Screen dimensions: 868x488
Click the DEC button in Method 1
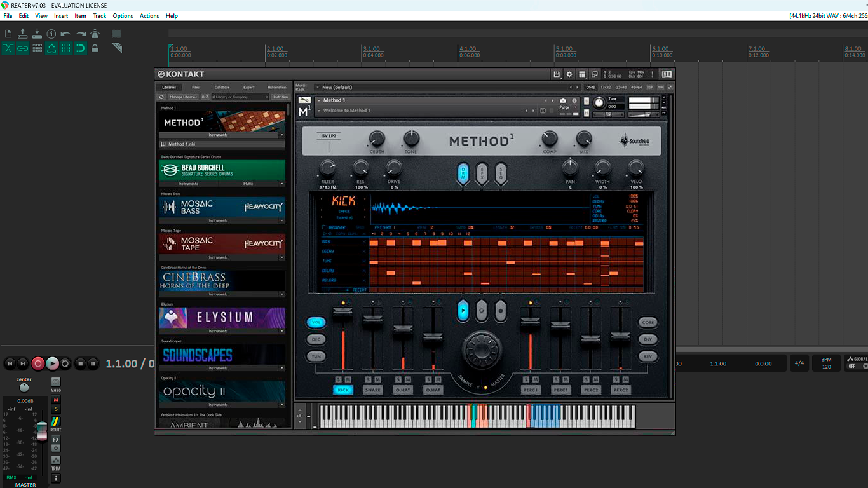(x=316, y=339)
